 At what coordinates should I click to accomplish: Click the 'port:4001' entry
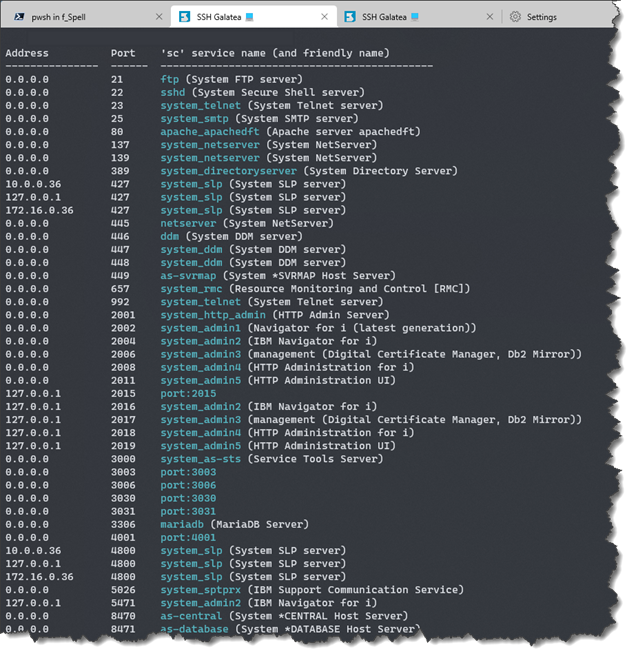point(188,538)
